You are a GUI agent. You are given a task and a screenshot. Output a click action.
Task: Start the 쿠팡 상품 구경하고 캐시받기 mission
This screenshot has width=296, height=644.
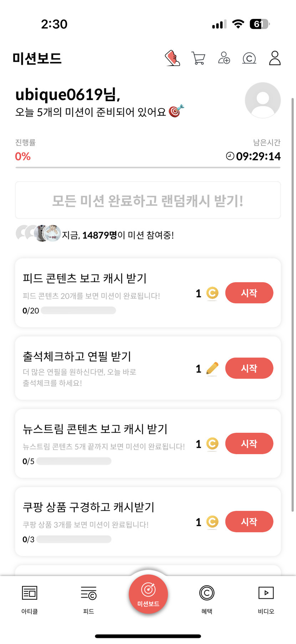(x=249, y=522)
